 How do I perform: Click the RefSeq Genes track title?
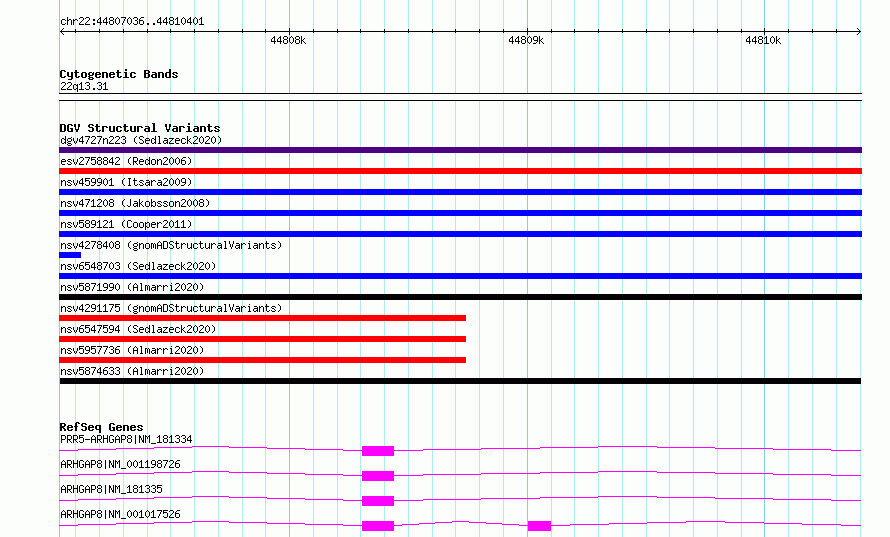tap(101, 427)
